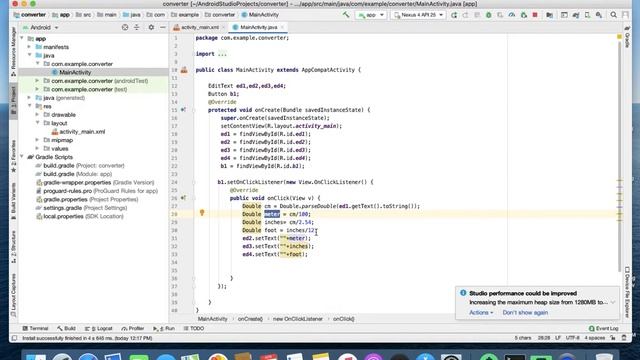Image resolution: width=640 pixels, height=360 pixels.
Task: Click the Make Project hammer icon
Action: click(346, 15)
